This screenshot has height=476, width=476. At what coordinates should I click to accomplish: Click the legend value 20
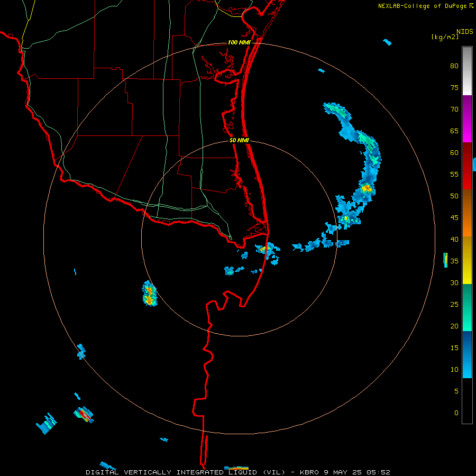pos(454,326)
